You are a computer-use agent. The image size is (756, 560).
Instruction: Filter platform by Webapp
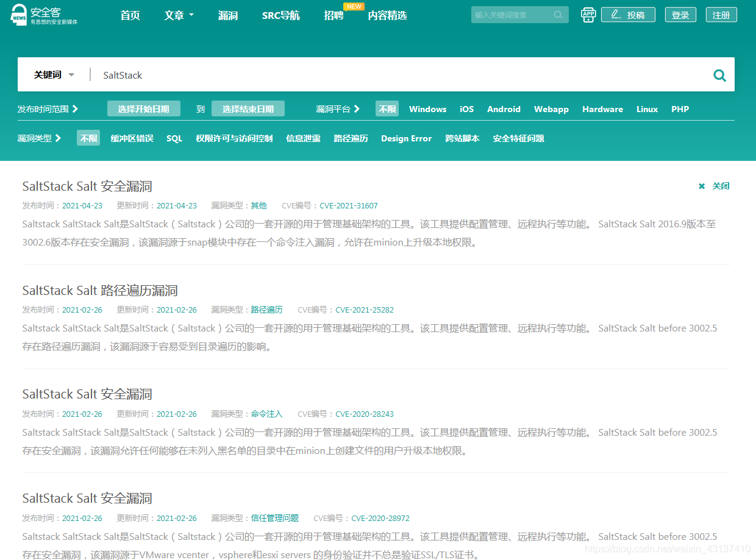tap(551, 109)
